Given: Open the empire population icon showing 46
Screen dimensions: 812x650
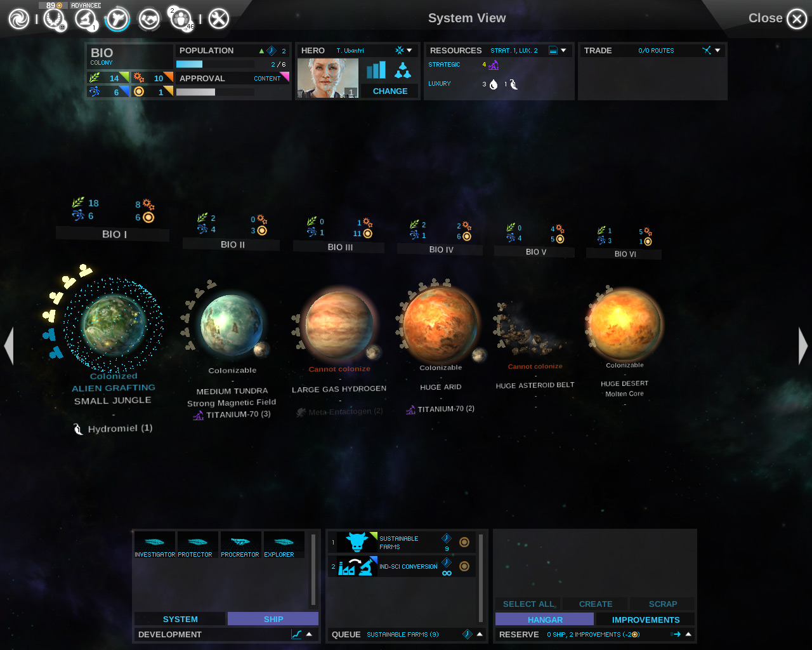Looking at the screenshot, I should 181,19.
